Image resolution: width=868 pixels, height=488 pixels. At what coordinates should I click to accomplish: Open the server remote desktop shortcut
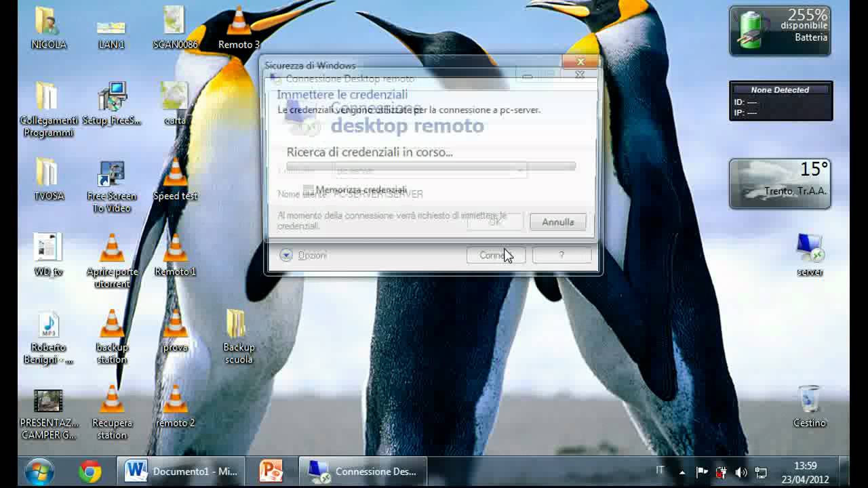pos(810,256)
